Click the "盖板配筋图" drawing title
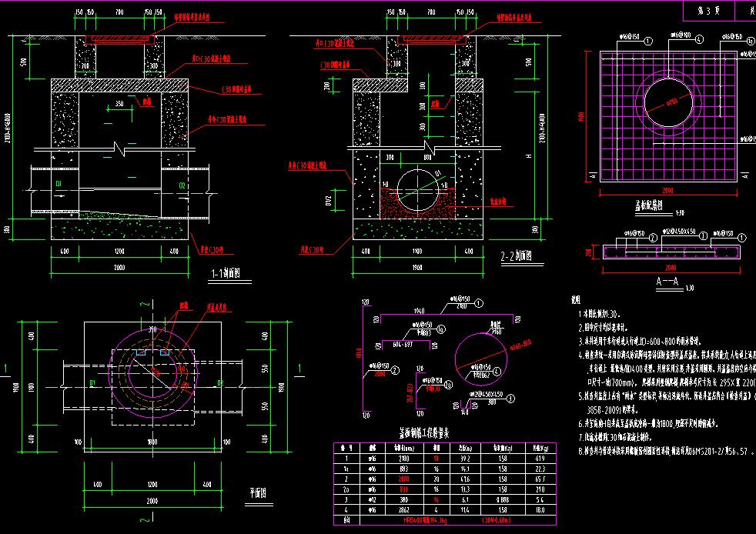 coord(648,205)
